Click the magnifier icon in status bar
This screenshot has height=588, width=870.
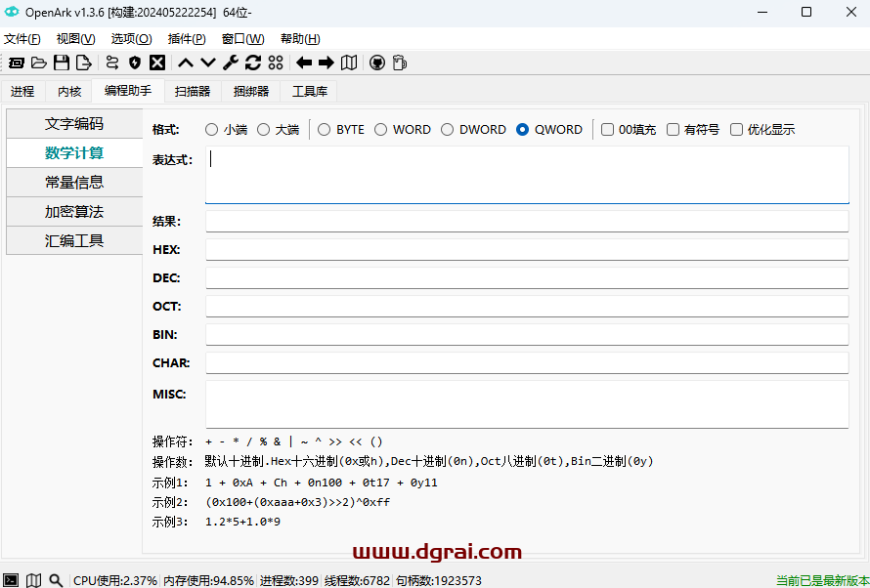pyautogui.click(x=56, y=580)
